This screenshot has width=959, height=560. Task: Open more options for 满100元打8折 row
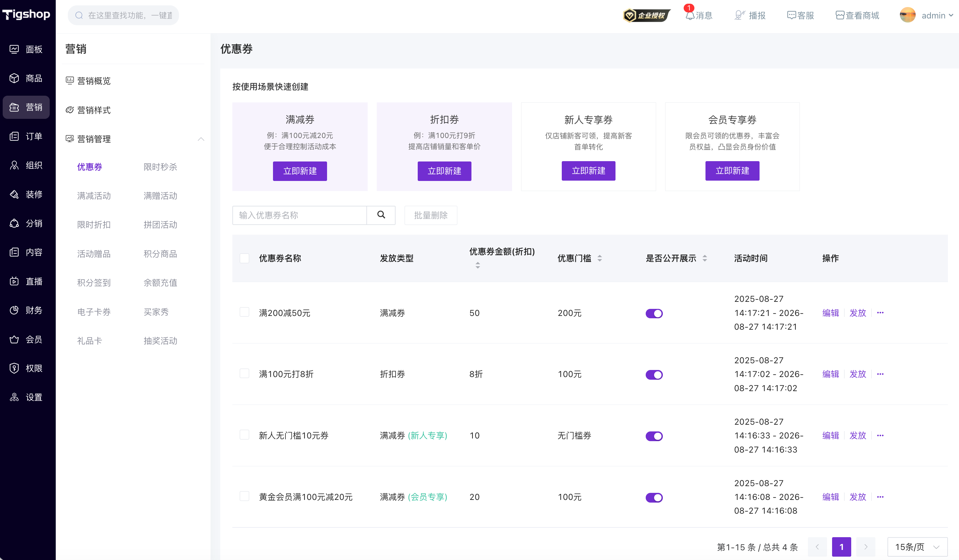click(880, 374)
